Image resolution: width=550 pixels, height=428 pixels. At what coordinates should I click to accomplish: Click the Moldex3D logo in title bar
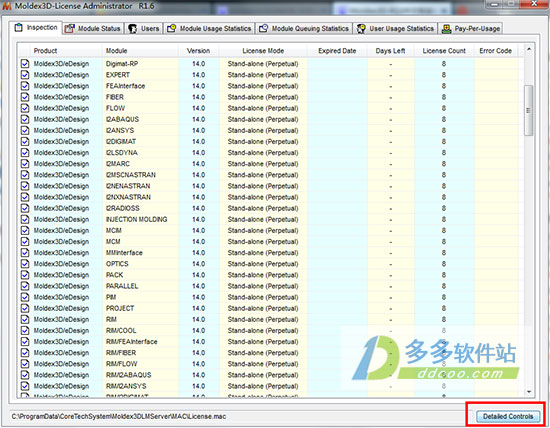6,6
